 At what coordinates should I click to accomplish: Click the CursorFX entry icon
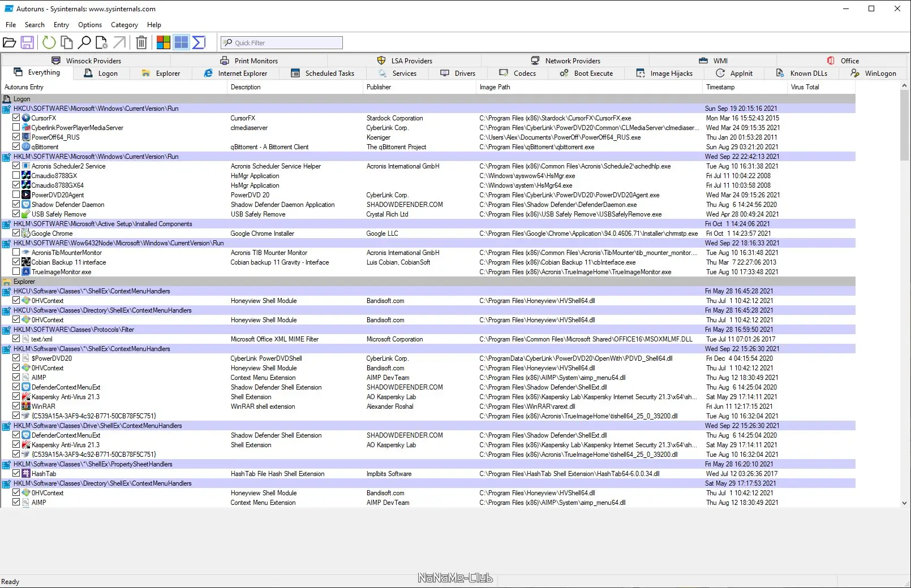[26, 118]
